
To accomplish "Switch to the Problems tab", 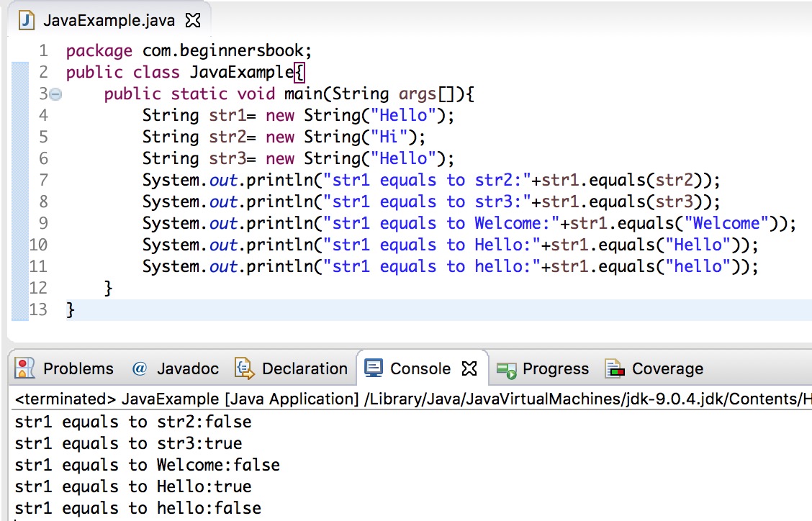I will (x=78, y=368).
